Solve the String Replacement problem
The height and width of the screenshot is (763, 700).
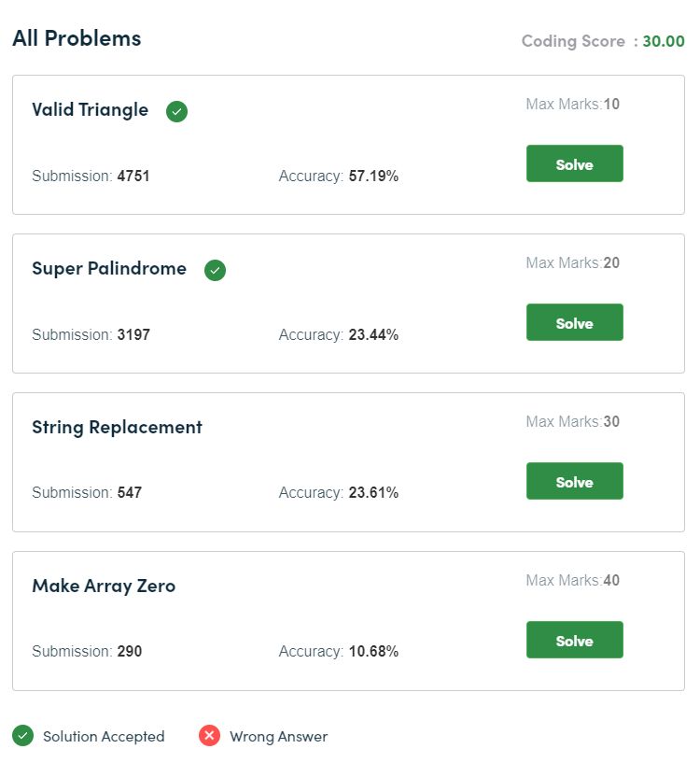[x=575, y=481]
